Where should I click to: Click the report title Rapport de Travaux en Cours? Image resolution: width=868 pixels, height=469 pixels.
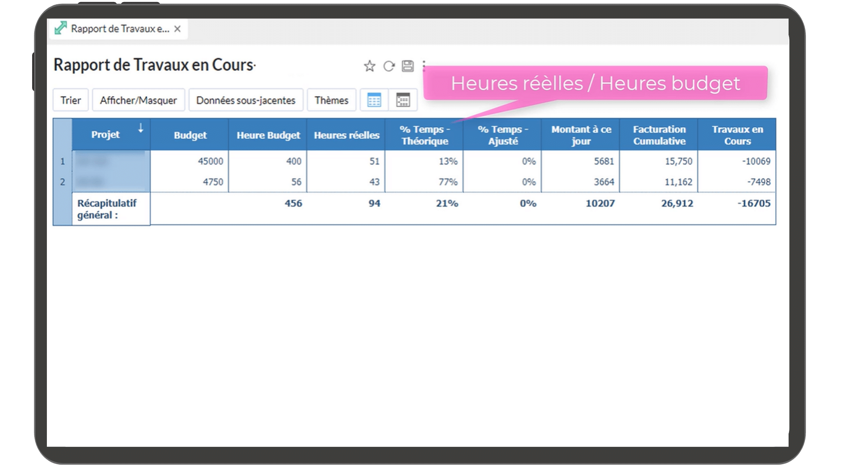click(154, 65)
